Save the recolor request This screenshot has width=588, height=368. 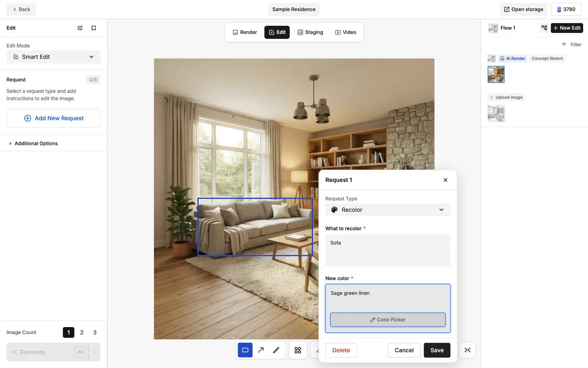click(x=437, y=350)
